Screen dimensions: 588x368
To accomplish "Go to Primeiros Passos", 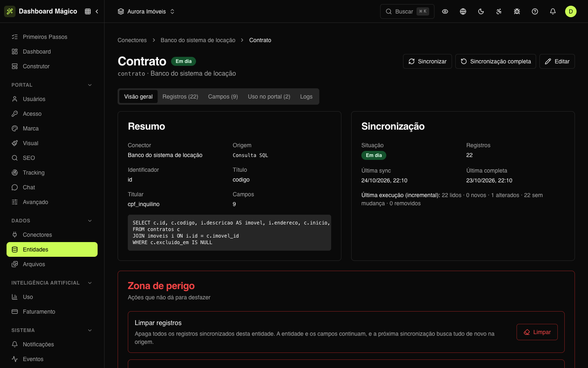I will tap(52, 37).
